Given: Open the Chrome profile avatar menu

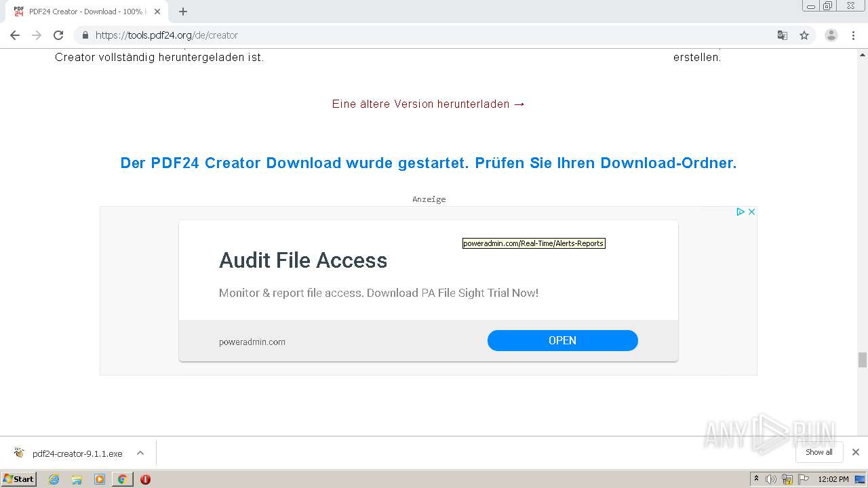Looking at the screenshot, I should [831, 35].
